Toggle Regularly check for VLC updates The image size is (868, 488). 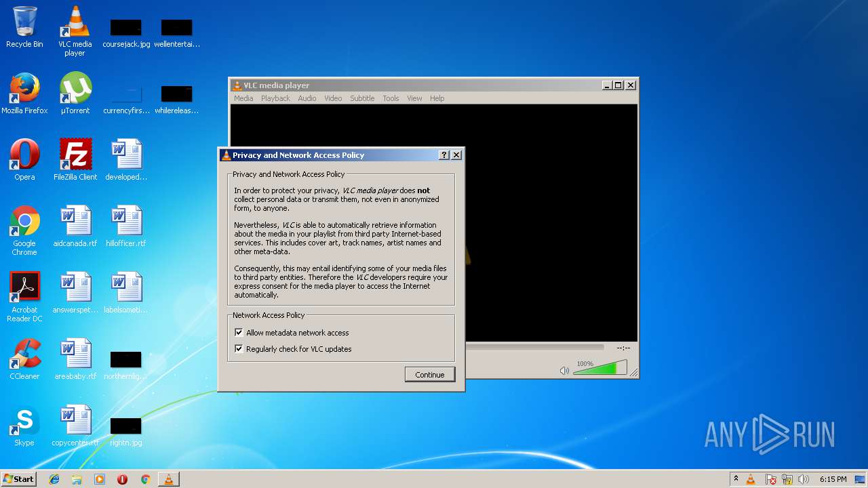[239, 349]
